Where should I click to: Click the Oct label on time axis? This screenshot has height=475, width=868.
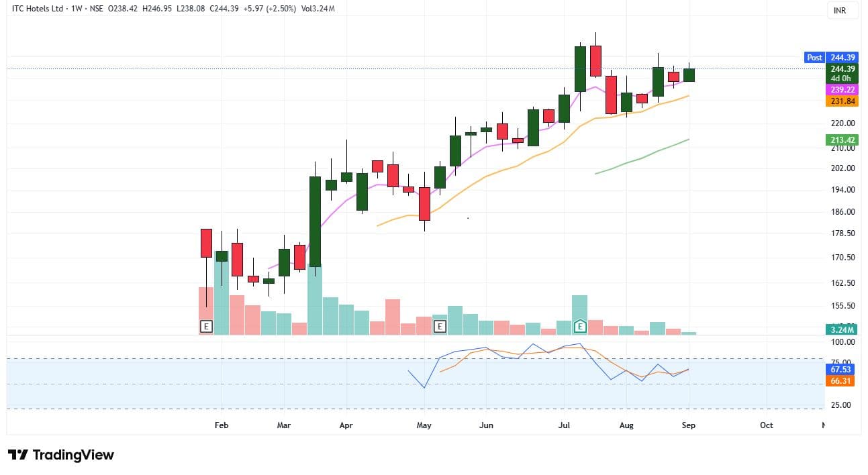(x=766, y=425)
